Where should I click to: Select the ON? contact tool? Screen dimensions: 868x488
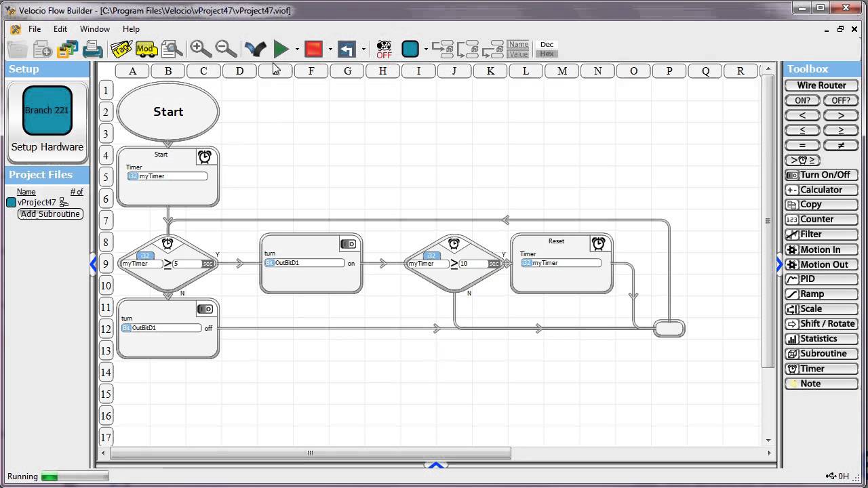coord(802,100)
